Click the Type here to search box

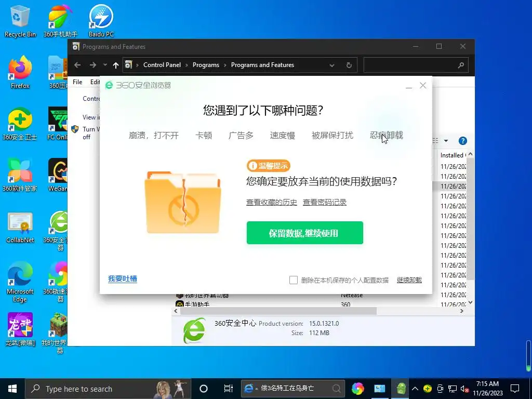tap(108, 389)
